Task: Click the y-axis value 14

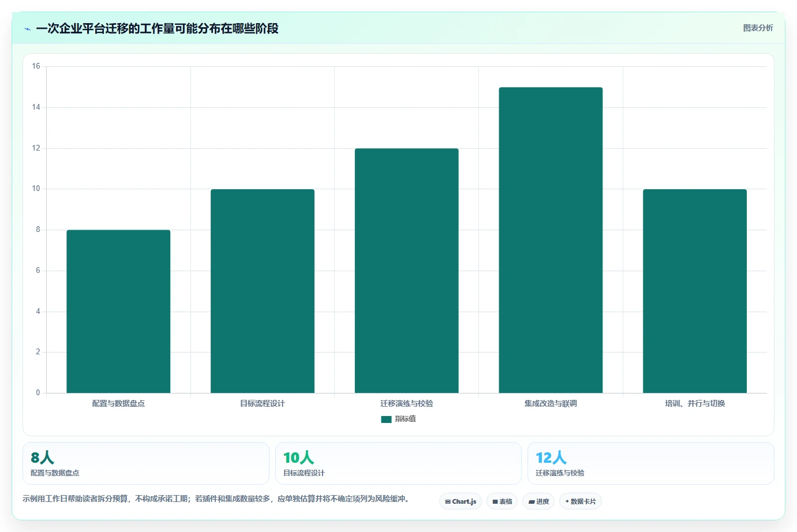Action: click(36, 107)
